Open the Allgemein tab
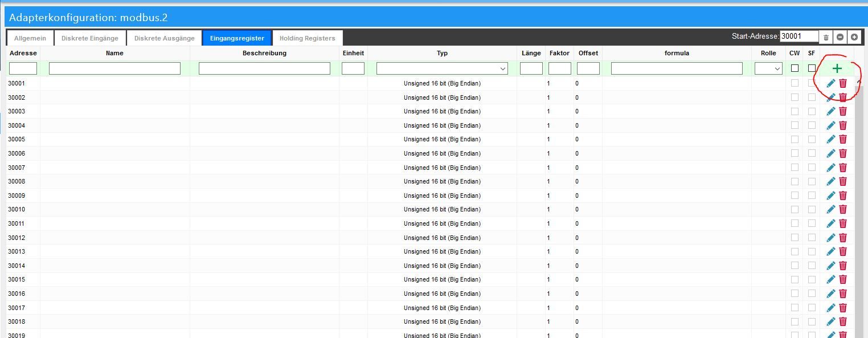 point(30,38)
